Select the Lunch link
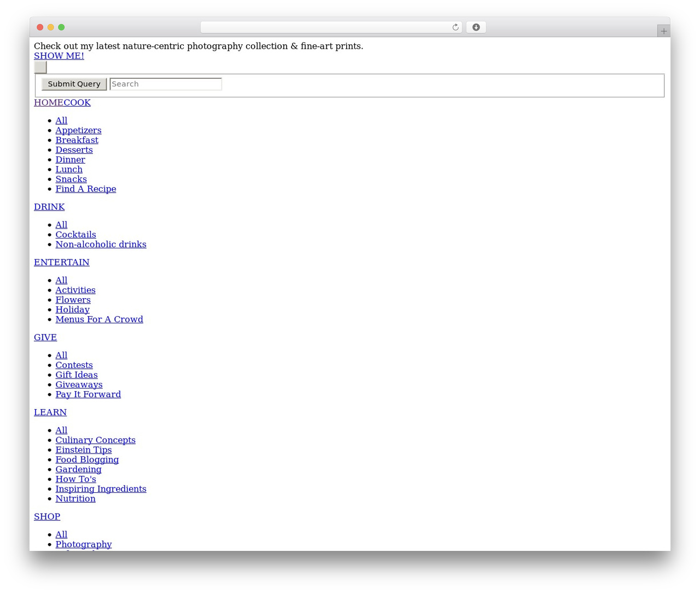700x593 pixels. [69, 170]
